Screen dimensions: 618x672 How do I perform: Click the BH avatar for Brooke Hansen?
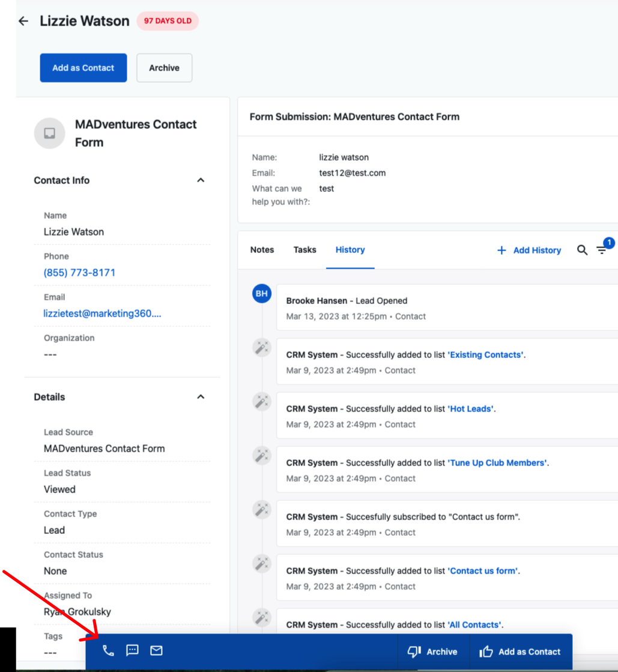point(262,294)
